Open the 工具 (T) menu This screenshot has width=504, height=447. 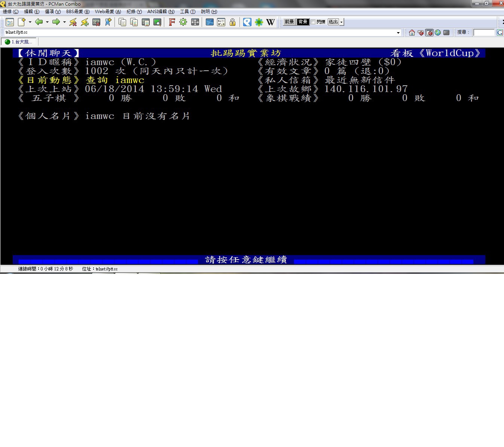point(188,12)
